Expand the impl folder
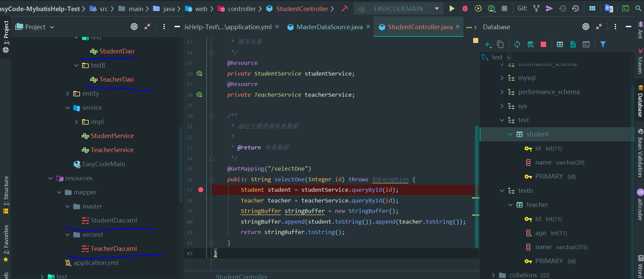The width and height of the screenshot is (644, 279). coord(76,122)
